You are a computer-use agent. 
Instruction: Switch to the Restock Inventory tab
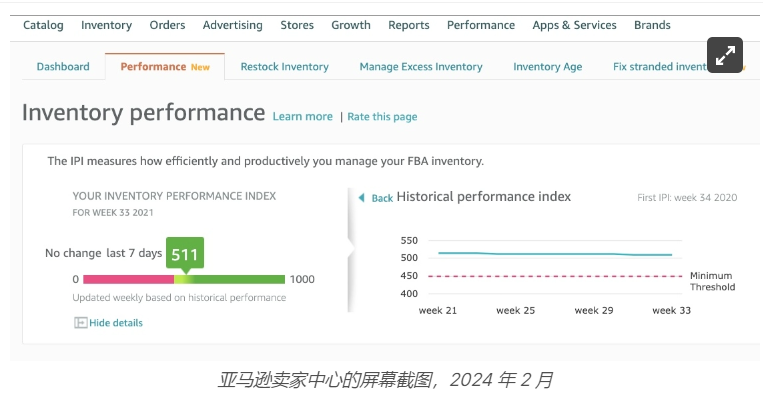pyautogui.click(x=285, y=67)
